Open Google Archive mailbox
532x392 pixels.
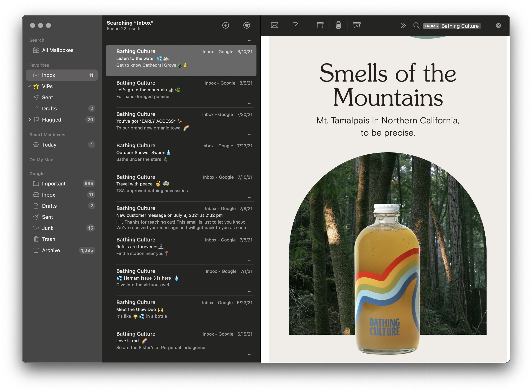[51, 250]
